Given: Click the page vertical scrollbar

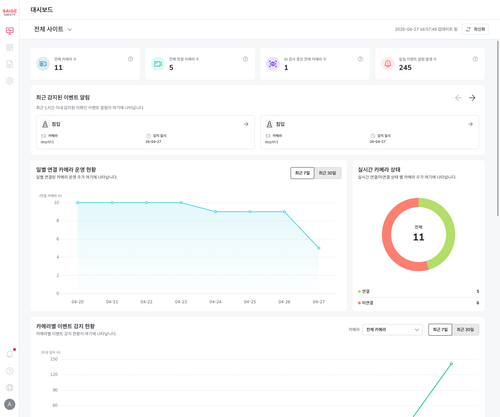Looking at the screenshot, I should pos(498,128).
